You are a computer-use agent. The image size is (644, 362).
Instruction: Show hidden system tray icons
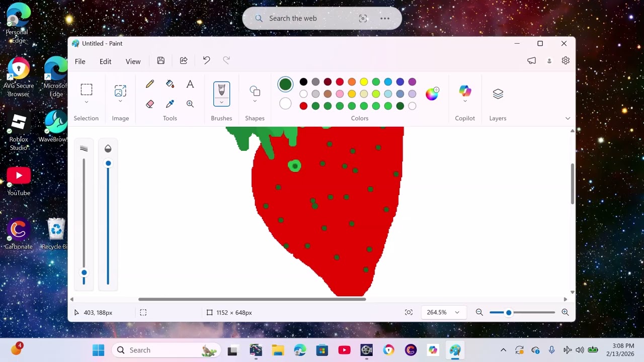pyautogui.click(x=503, y=350)
